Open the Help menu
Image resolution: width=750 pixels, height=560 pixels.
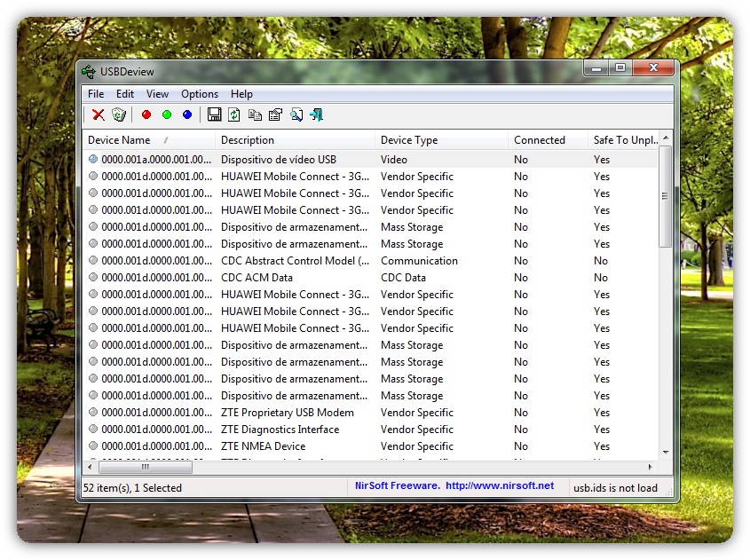(241, 94)
